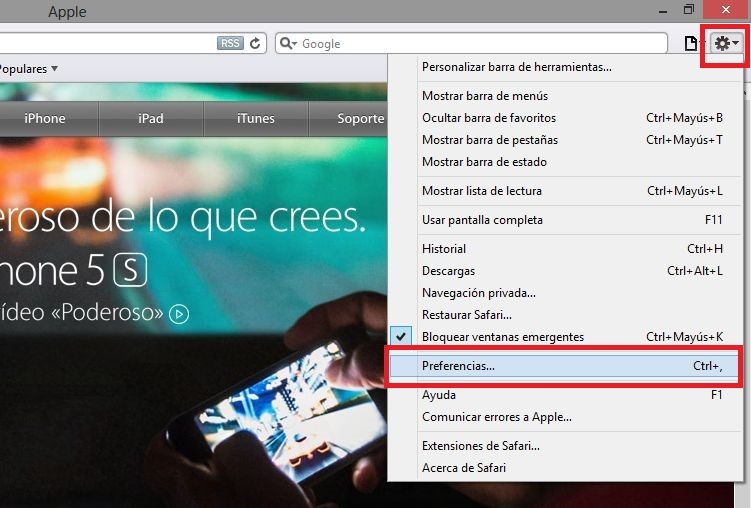Open Preferencias from the menu
The image size is (751, 508).
(564, 366)
